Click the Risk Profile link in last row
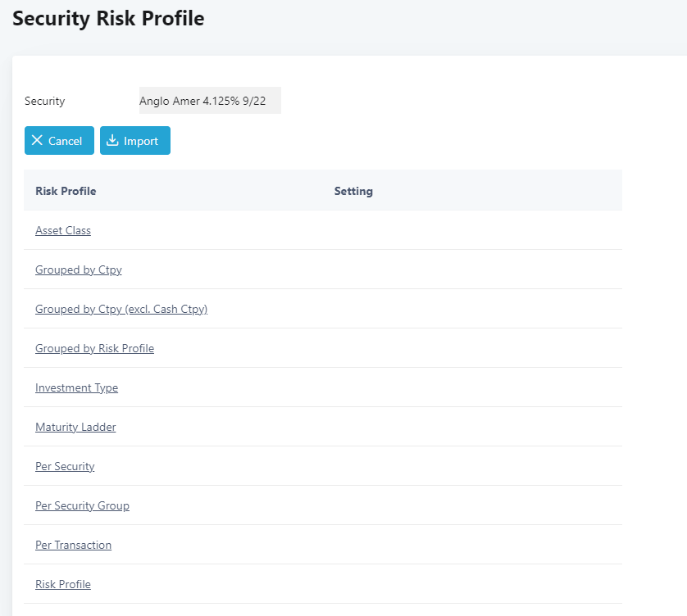Screen dimensions: 687x616 [63, 585]
